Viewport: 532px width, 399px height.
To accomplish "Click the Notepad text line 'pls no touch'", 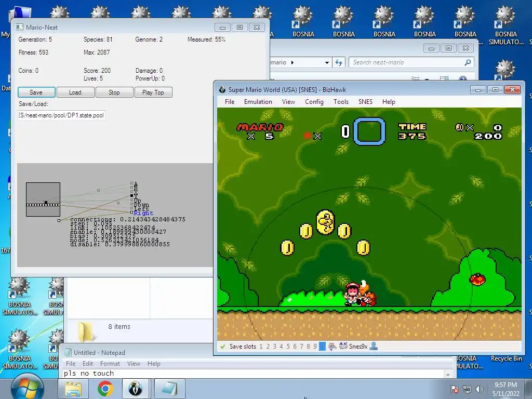I will click(x=89, y=373).
